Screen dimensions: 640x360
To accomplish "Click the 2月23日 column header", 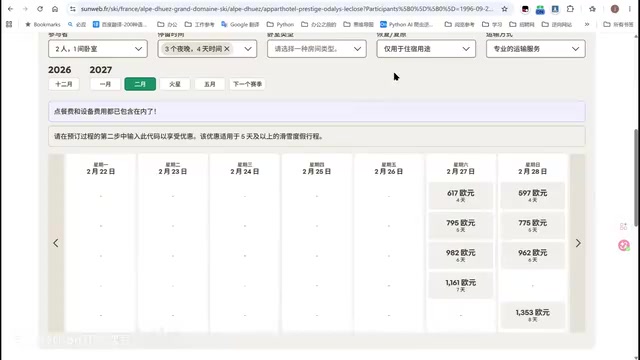I will (x=173, y=169).
